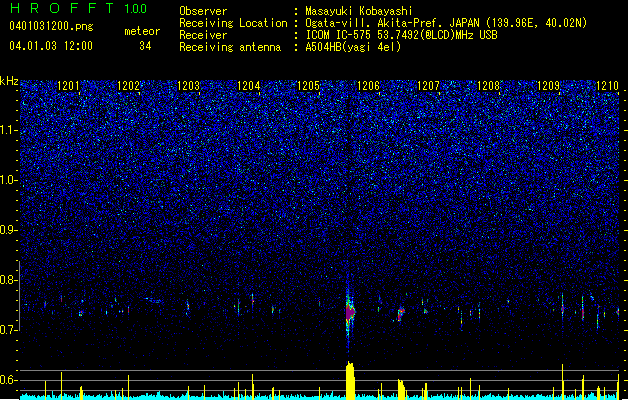
Task: Click the Observer label
Action: click(x=203, y=11)
